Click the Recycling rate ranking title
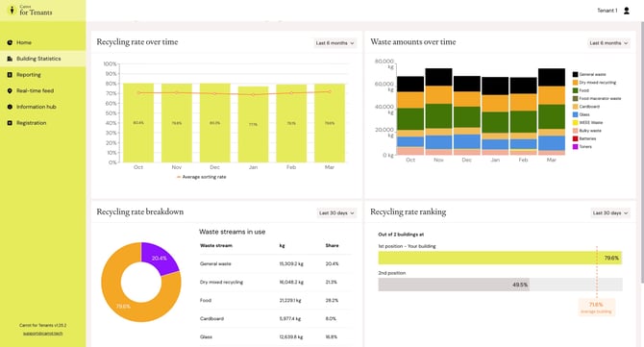This screenshot has height=347, width=644. pyautogui.click(x=408, y=211)
